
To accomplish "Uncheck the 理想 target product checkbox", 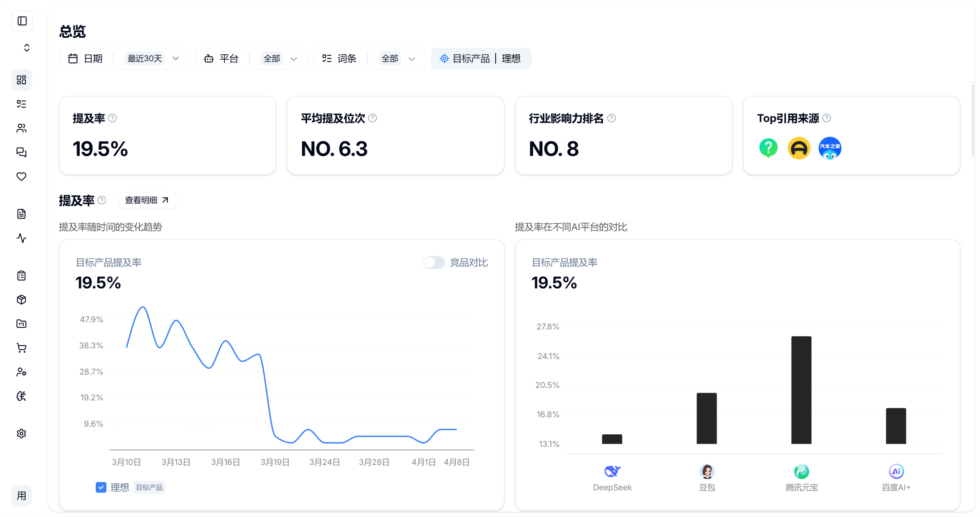I will pos(101,487).
